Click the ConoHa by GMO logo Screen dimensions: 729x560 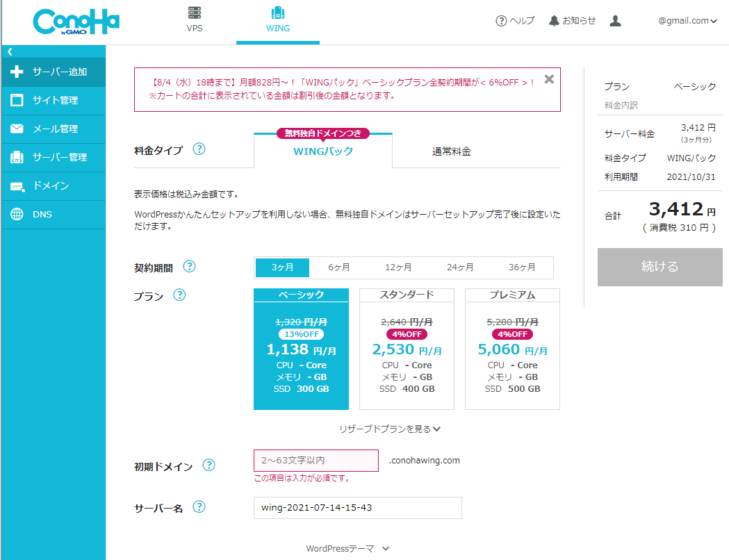click(x=76, y=22)
